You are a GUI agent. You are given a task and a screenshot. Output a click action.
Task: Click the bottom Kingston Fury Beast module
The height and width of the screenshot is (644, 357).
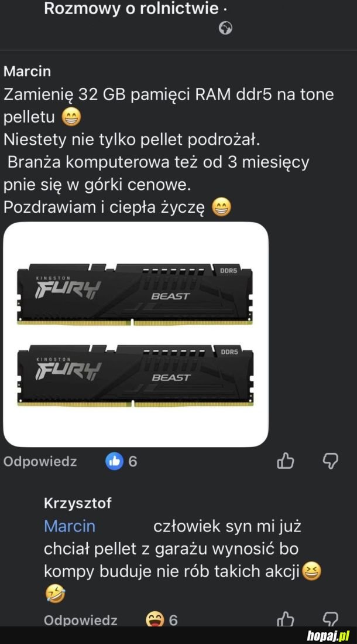point(135,375)
